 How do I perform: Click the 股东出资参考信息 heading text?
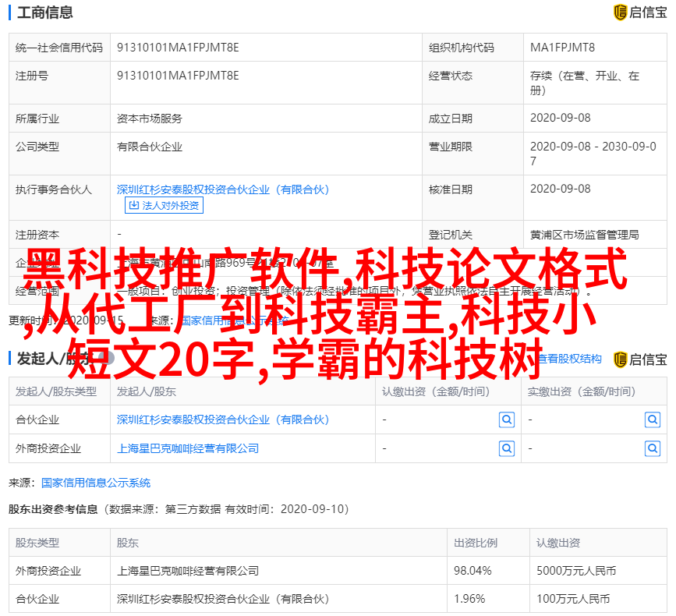(53, 509)
